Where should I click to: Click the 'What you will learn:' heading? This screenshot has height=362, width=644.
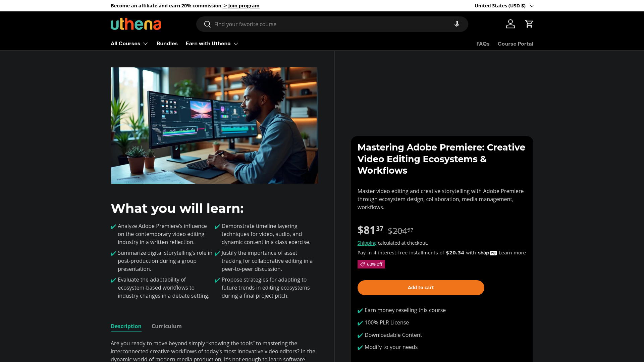177,208
